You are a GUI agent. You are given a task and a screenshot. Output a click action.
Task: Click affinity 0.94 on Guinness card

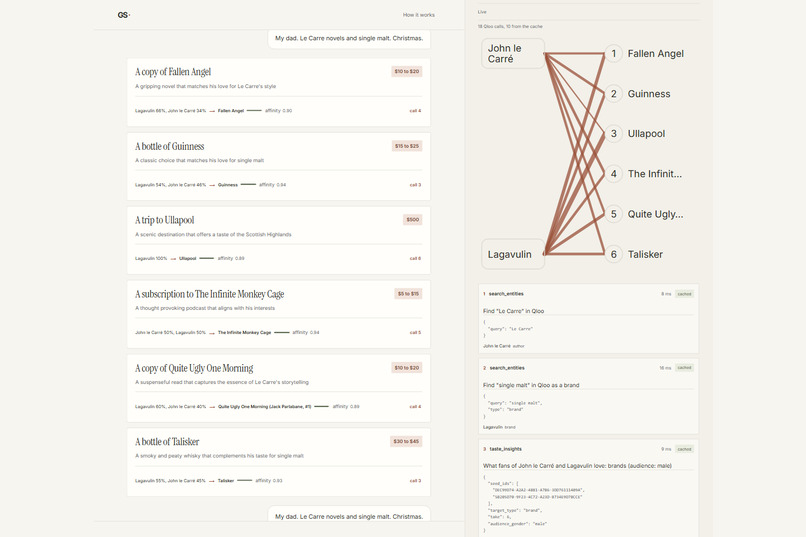[272, 184]
